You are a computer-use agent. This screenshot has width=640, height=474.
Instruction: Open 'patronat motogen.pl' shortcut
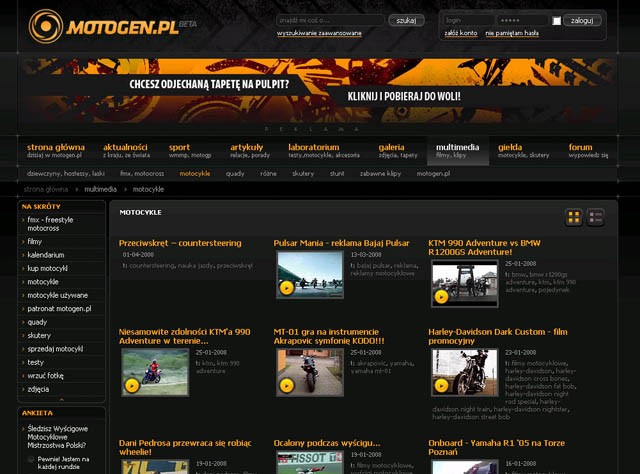pos(59,309)
